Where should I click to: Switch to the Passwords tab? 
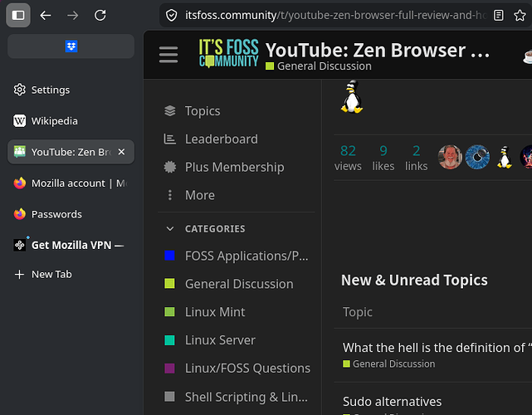click(x=71, y=214)
